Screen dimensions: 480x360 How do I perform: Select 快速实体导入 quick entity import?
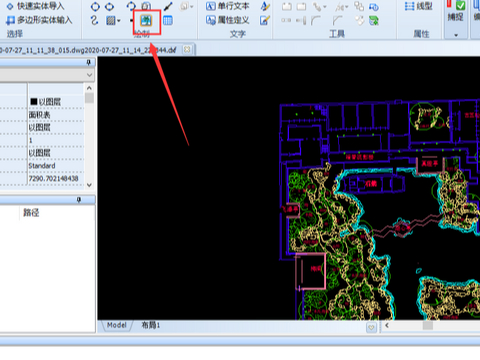35,6
